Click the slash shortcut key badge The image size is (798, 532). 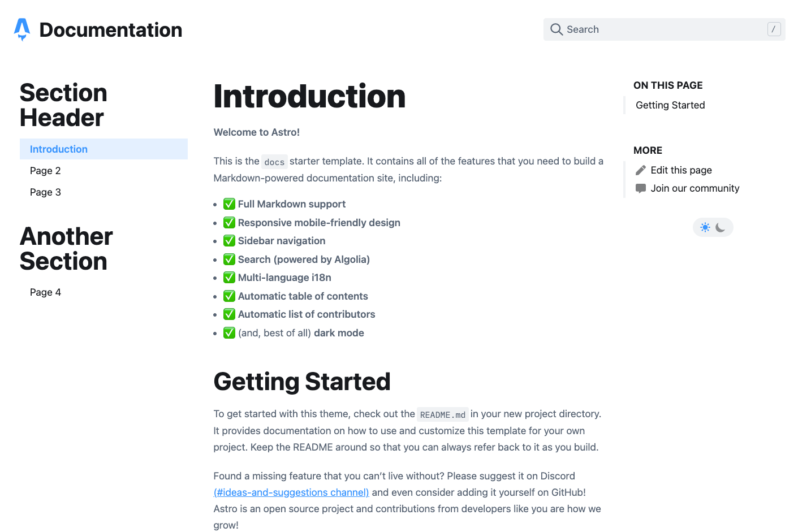click(774, 29)
